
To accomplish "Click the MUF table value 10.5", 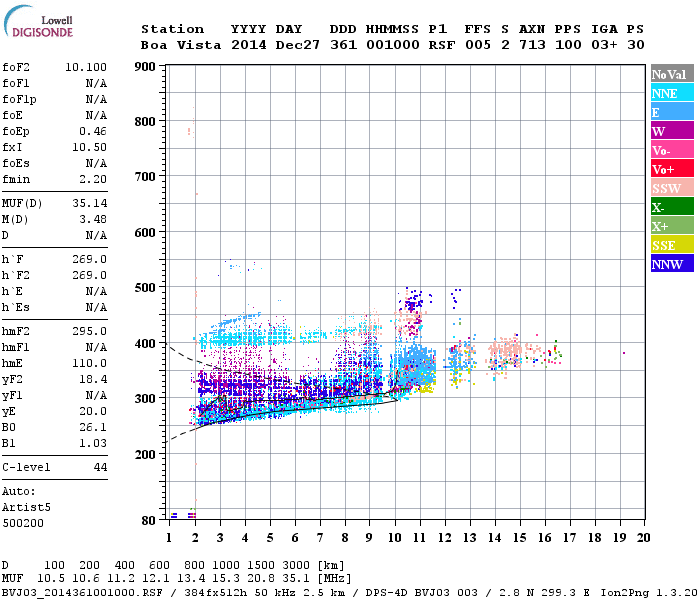I will 51,578.
